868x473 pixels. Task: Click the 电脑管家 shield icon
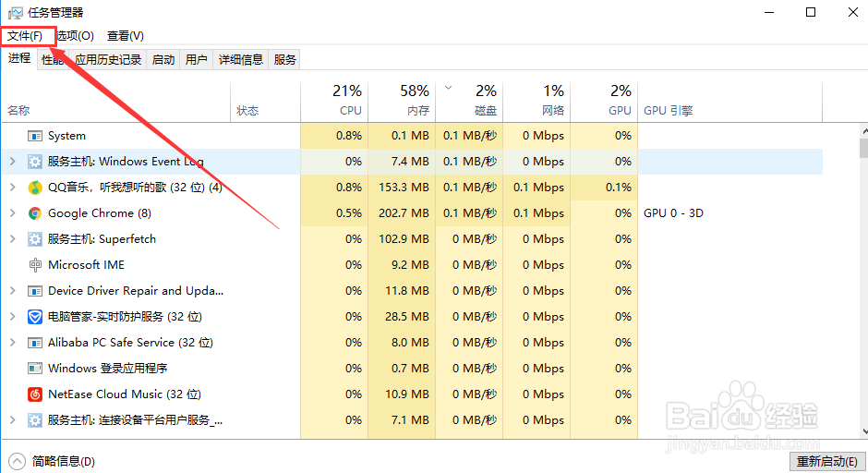click(35, 317)
